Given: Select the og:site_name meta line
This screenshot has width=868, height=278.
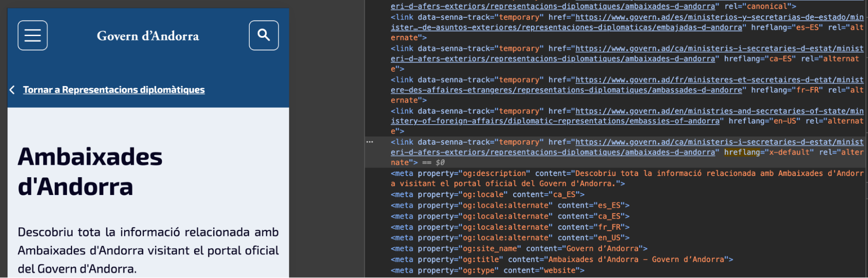Looking at the screenshot, I should tap(519, 248).
